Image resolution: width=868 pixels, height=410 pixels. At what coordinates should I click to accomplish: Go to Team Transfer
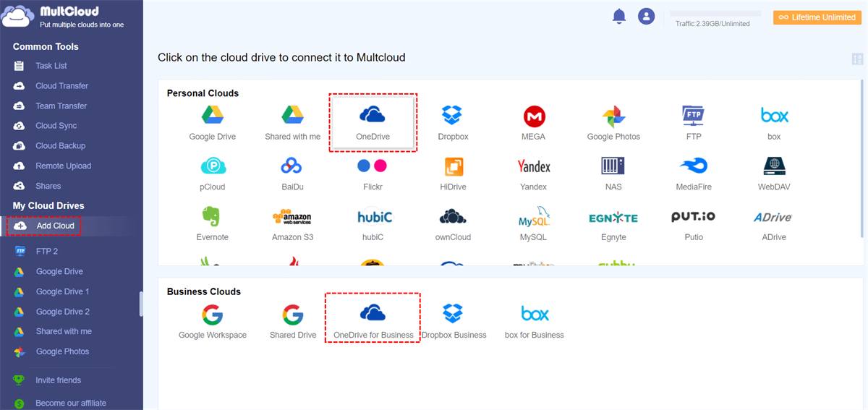point(61,106)
